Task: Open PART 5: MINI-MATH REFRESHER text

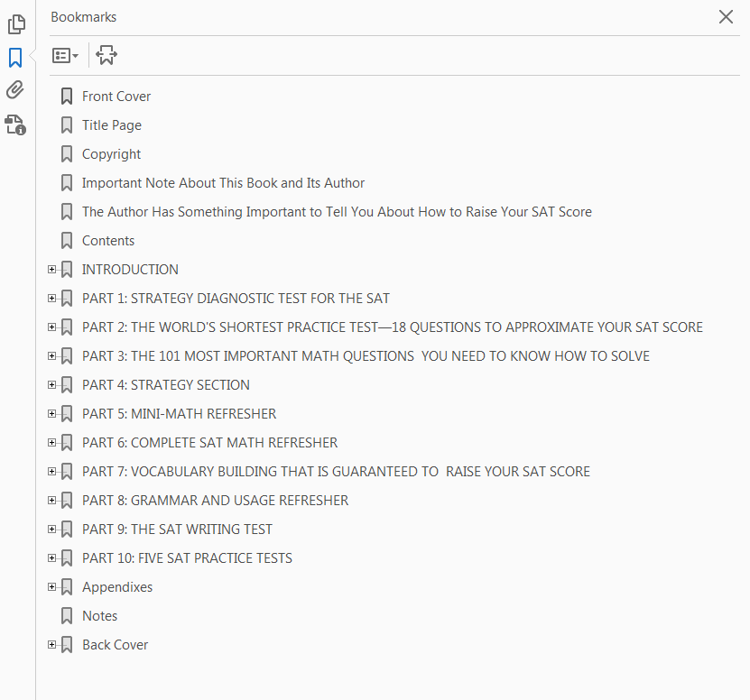Action: click(x=179, y=413)
